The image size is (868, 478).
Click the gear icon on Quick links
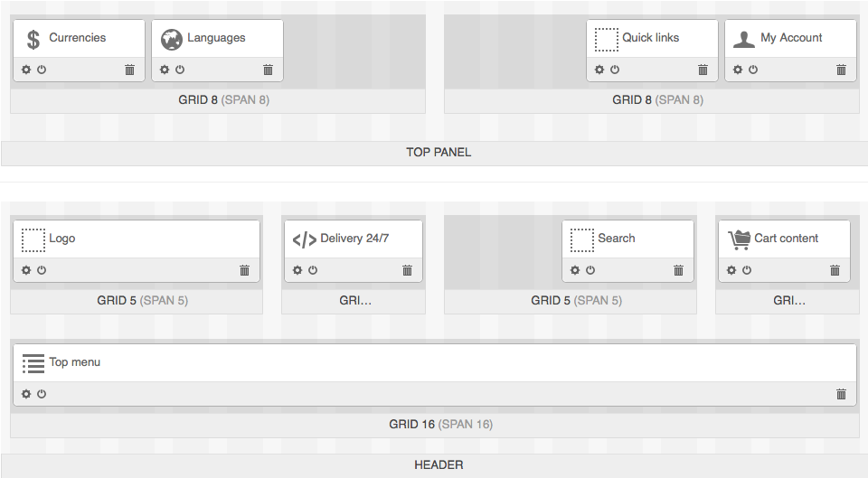(x=599, y=70)
